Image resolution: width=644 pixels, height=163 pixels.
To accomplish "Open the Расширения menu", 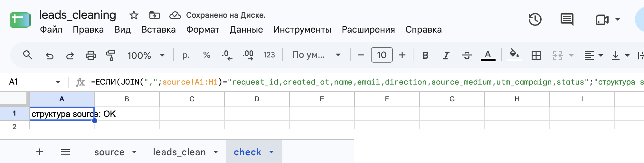I will 368,30.
